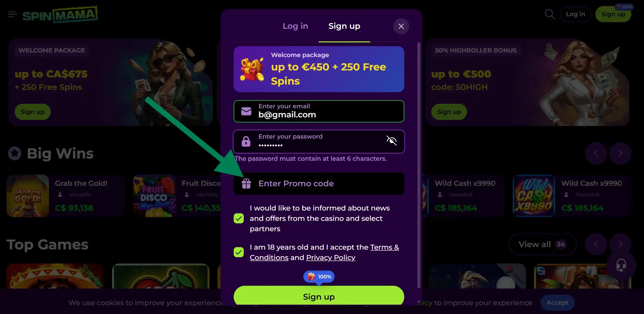Select the Sign up tab in dialog

pyautogui.click(x=344, y=26)
